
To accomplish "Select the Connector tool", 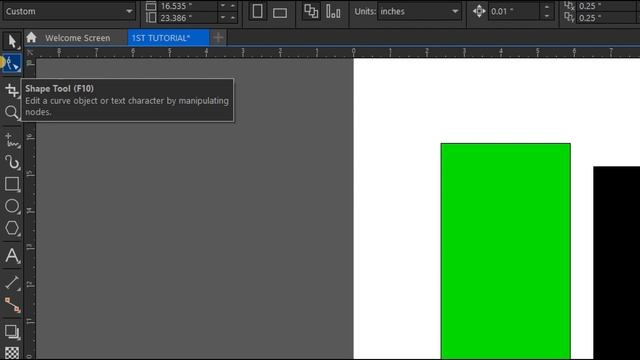I will click(x=11, y=305).
